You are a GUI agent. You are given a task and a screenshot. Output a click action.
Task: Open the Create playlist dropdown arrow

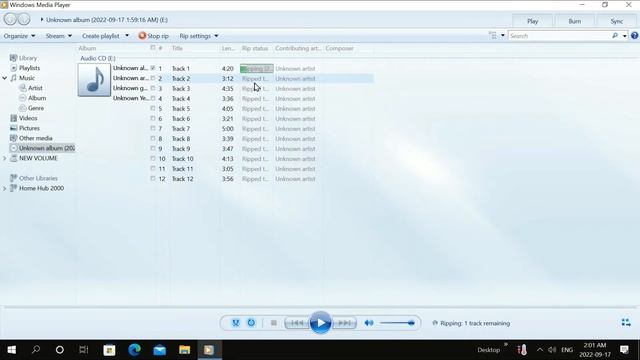click(x=127, y=36)
